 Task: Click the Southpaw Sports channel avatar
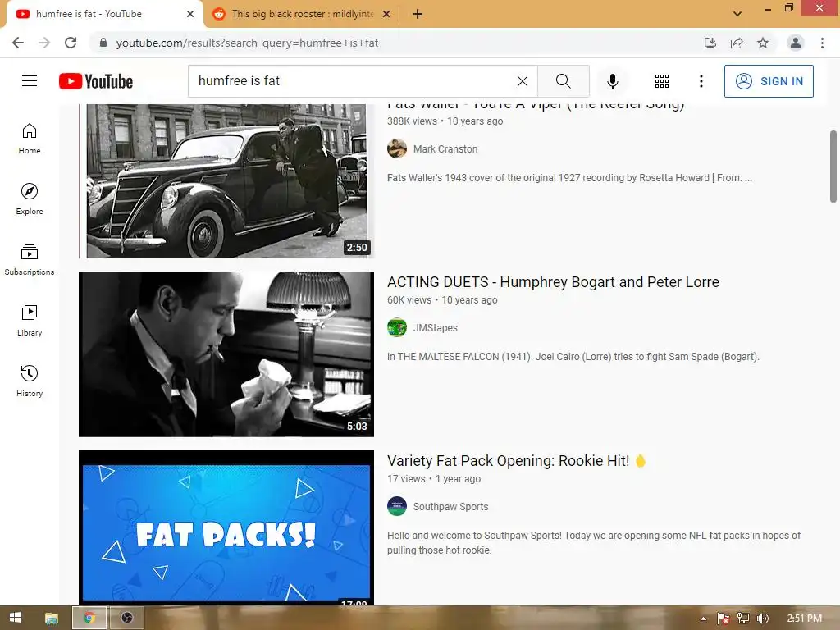[397, 506]
